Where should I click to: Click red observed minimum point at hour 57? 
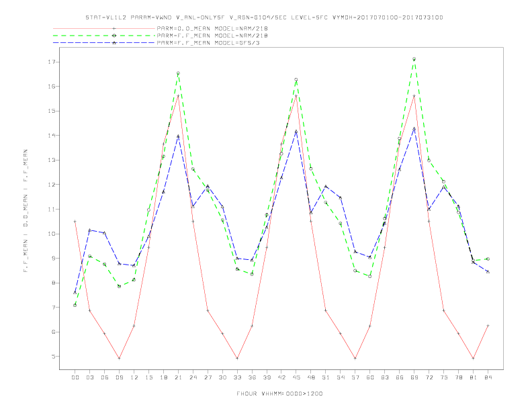tap(355, 358)
